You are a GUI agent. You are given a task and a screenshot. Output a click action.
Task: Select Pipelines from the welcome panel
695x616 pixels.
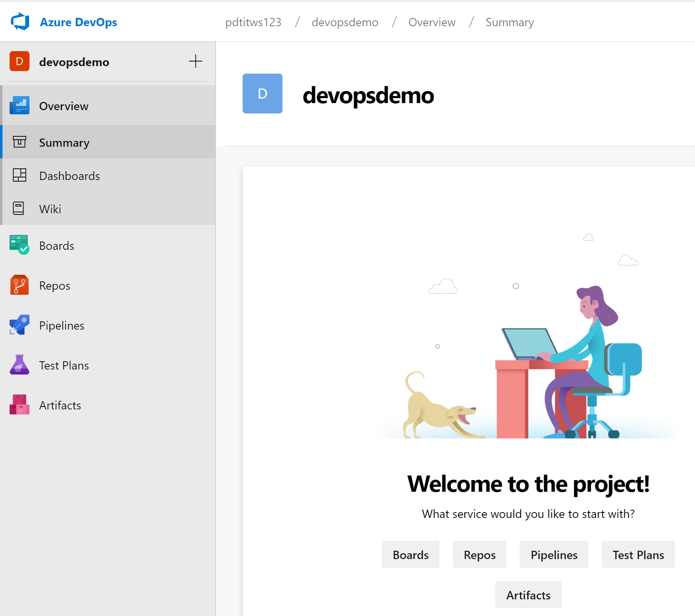(554, 554)
